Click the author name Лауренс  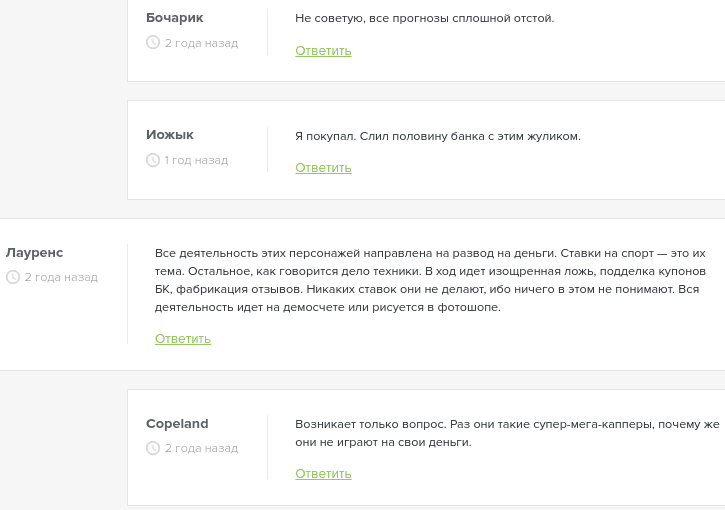pyautogui.click(x=35, y=252)
